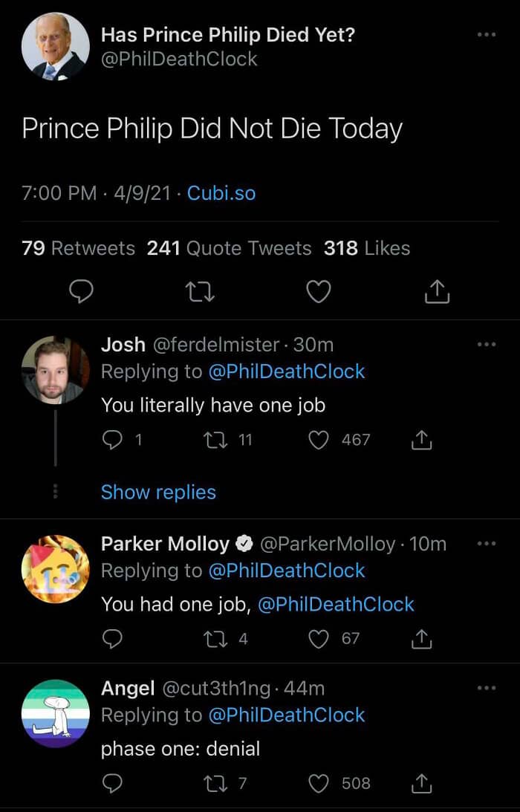The height and width of the screenshot is (812, 520).
Task: Like the main Prince Philip tweet
Action: tap(319, 293)
